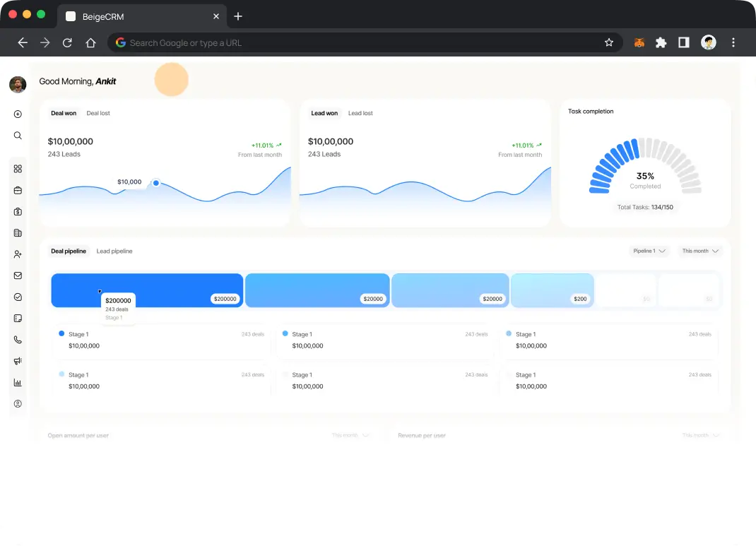Open the payments dollar-box icon in sidebar
This screenshot has width=756, height=546.
[18, 211]
